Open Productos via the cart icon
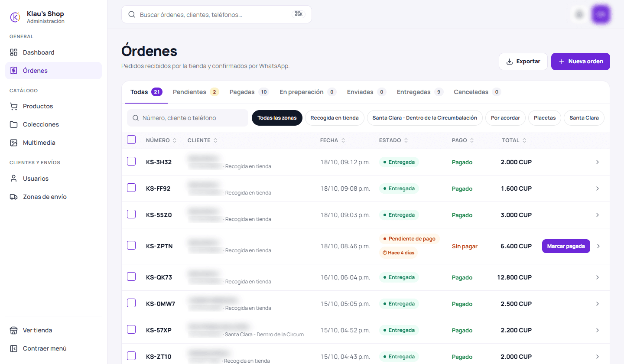The width and height of the screenshot is (624, 364). (x=14, y=106)
